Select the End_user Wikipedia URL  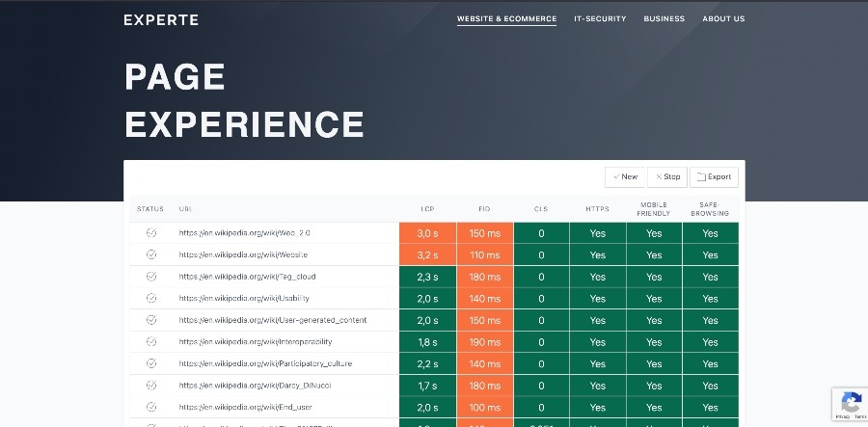tap(245, 407)
